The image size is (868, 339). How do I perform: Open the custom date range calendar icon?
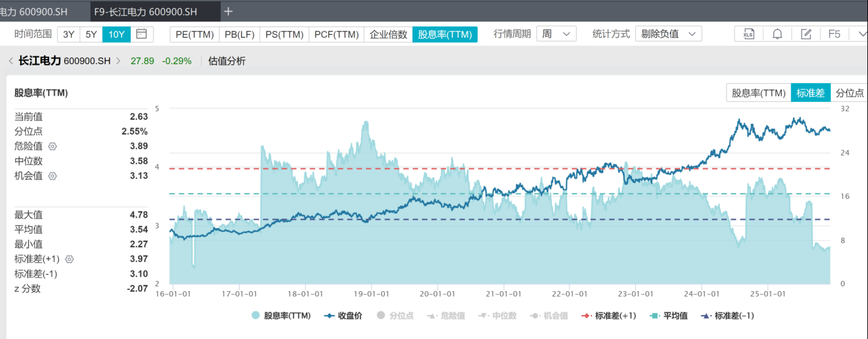click(x=142, y=34)
